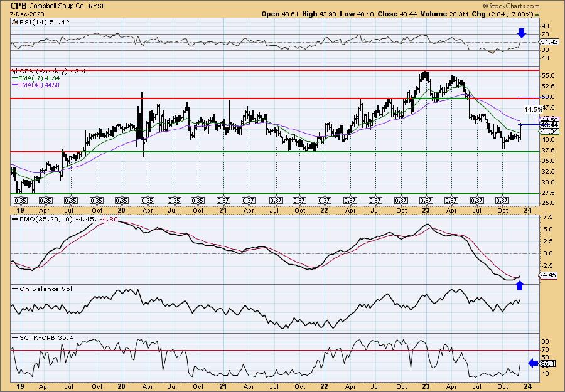
Task: Click the 0.37 dividend marker above year 22
Action: click(x=325, y=200)
